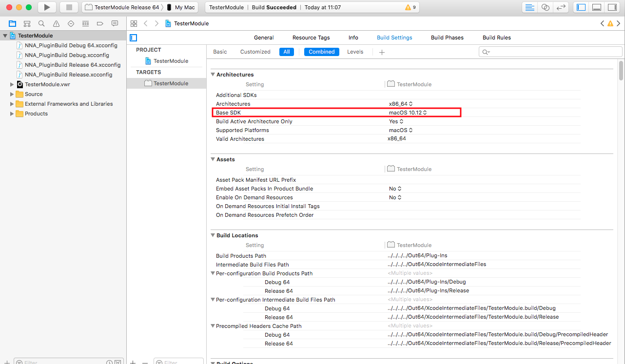This screenshot has width=625, height=364.
Task: Select My Mac run destination
Action: pos(181,7)
